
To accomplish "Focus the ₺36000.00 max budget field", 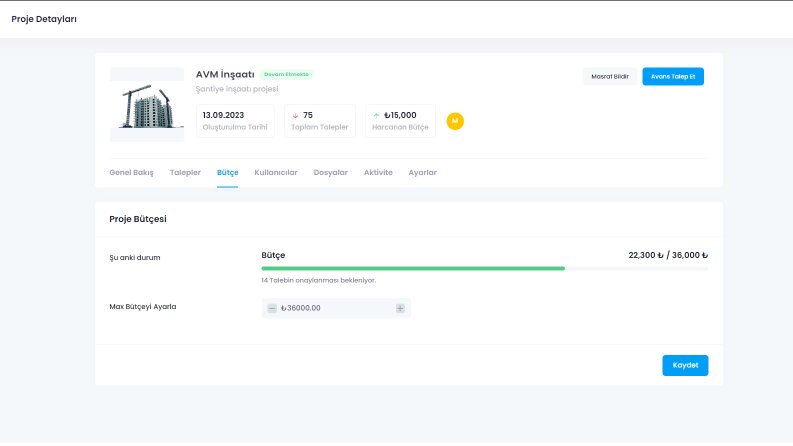I will click(336, 308).
